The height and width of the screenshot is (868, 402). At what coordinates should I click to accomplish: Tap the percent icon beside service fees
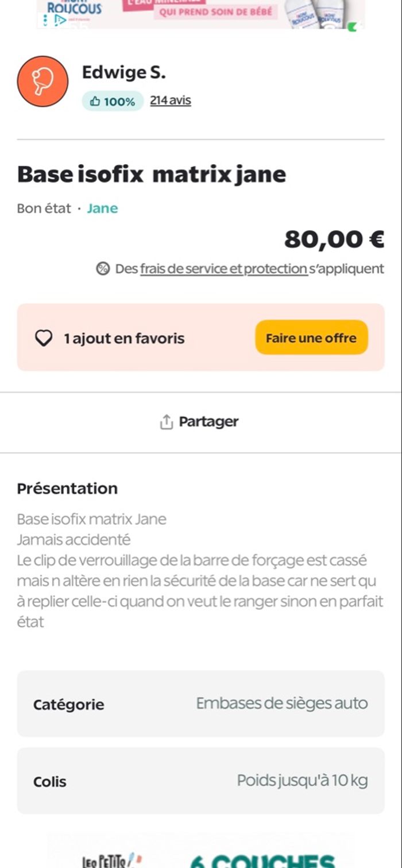pyautogui.click(x=103, y=269)
